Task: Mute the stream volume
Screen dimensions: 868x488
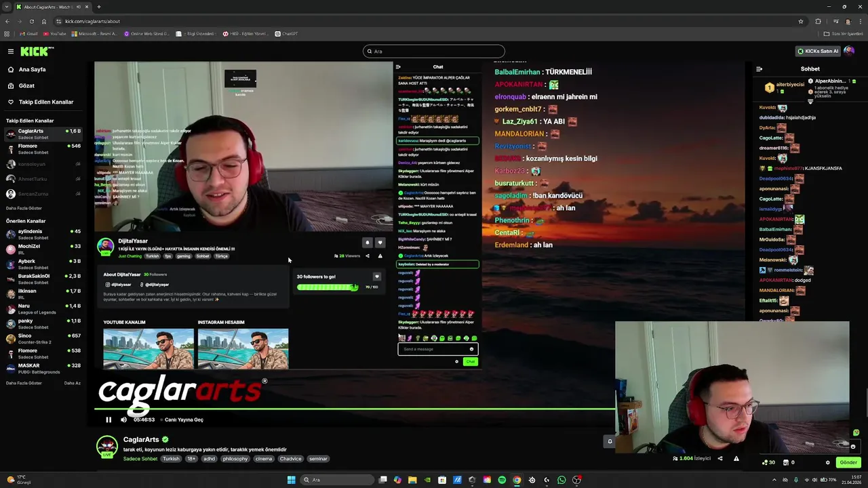Action: point(123,420)
